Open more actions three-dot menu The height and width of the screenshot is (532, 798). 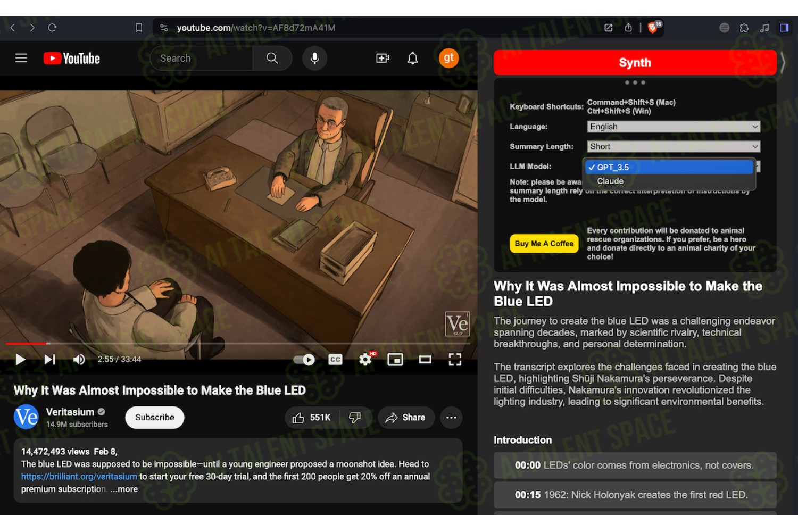[x=451, y=418]
